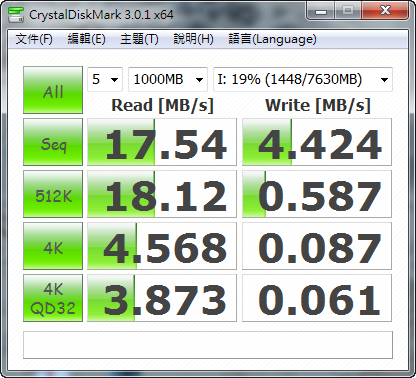Open the 說明(H) menu
Image resolution: width=416 pixels, height=378 pixels.
193,39
